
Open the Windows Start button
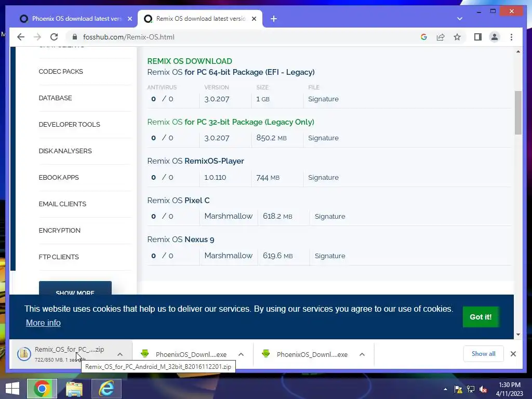pyautogui.click(x=12, y=389)
